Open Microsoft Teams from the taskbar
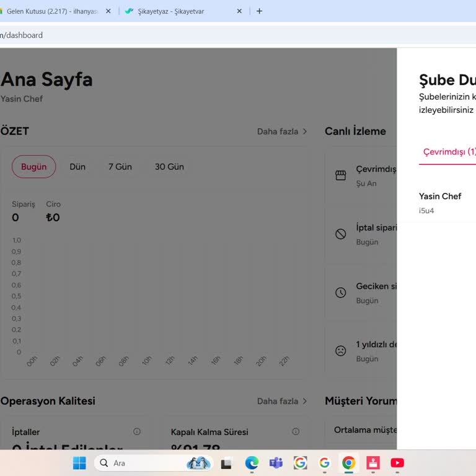The height and width of the screenshot is (476, 476). click(276, 463)
